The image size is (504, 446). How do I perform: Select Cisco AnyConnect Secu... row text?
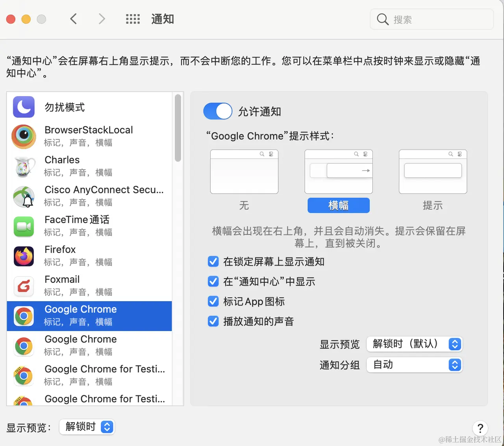coord(104,196)
